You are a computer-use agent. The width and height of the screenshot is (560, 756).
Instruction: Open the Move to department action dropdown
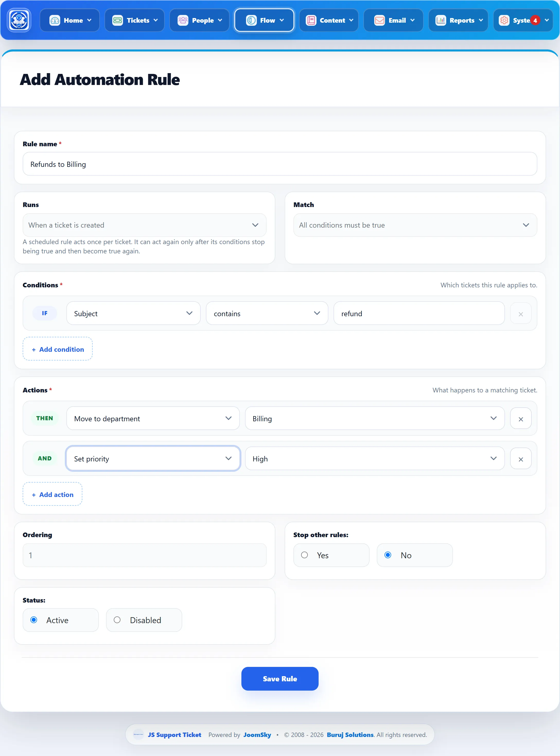(153, 418)
